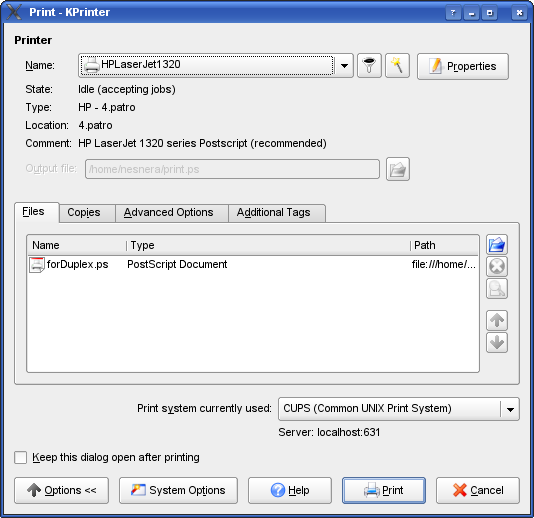Browse for output file folder icon
Image resolution: width=534 pixels, height=518 pixels.
click(x=398, y=169)
